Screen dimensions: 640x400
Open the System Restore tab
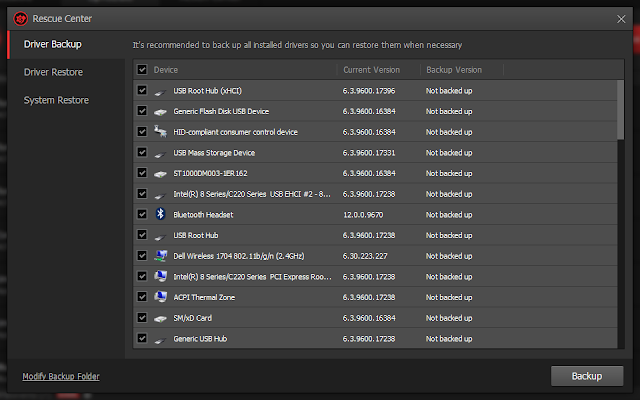click(56, 100)
